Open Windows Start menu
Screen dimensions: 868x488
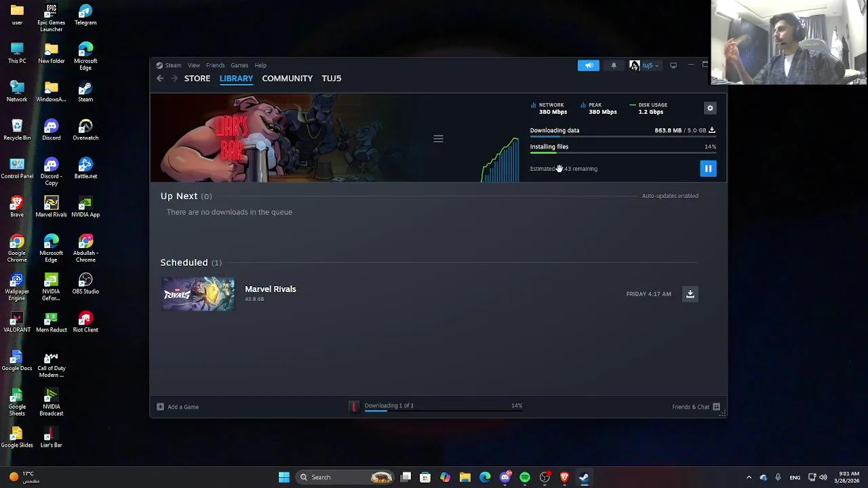tap(284, 477)
